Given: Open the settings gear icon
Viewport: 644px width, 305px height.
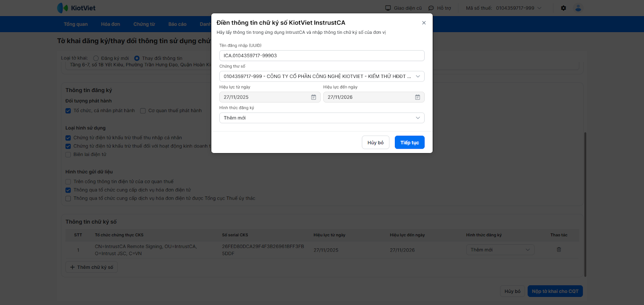Looking at the screenshot, I should click(x=563, y=8).
